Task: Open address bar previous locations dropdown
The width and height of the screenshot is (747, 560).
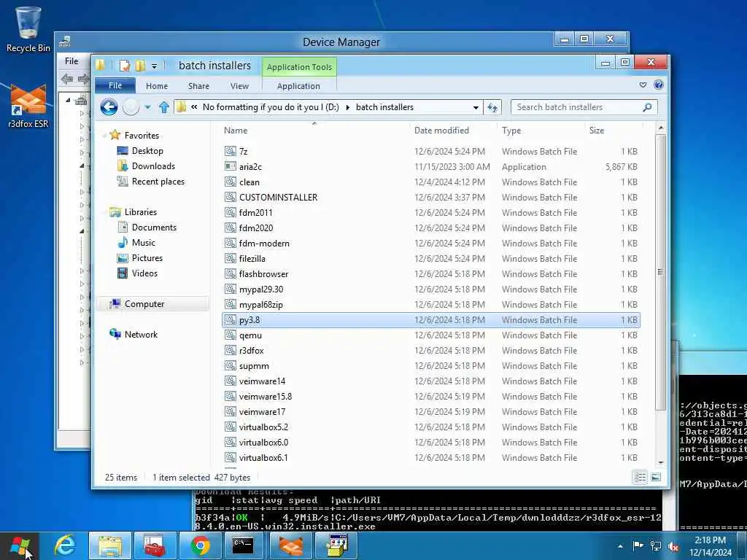Action: point(476,108)
